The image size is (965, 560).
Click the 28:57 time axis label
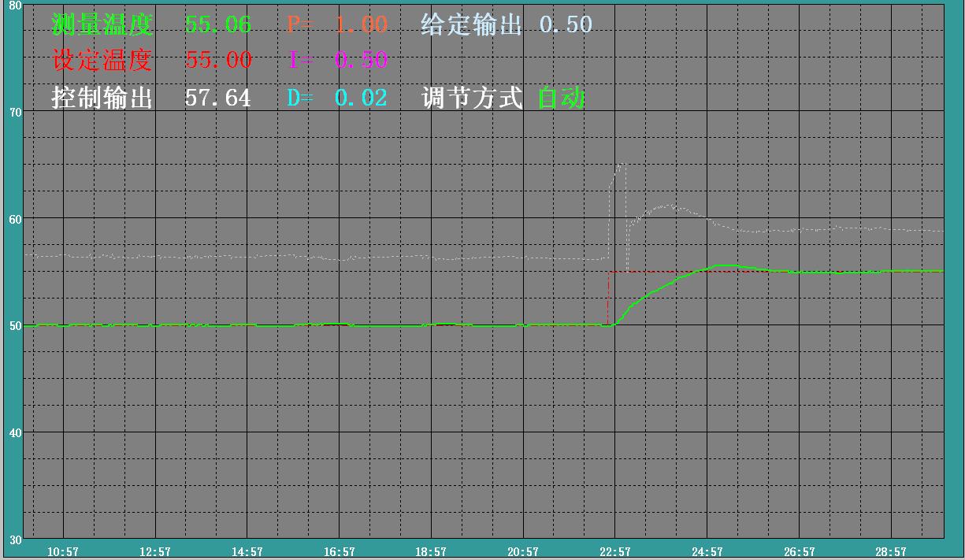892,552
